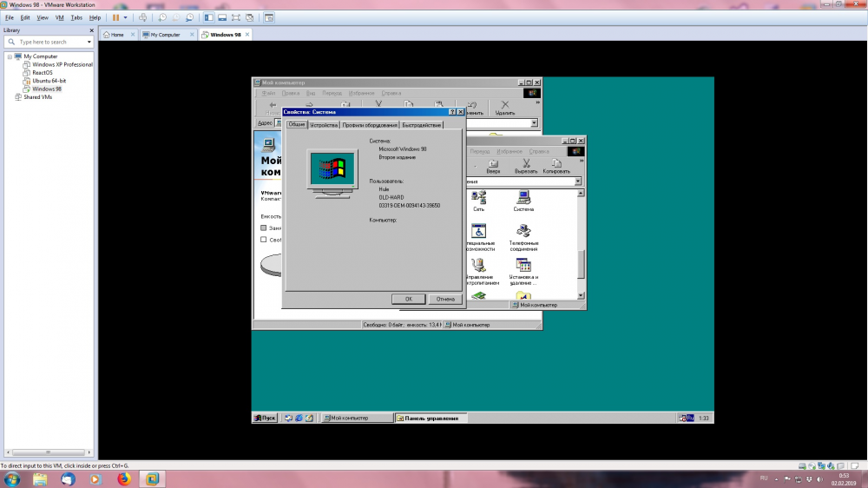Screen dimensions: 868x488
Task: Click the Send Ctrl+Alt+Del toolbar icon
Action: [x=143, y=17]
